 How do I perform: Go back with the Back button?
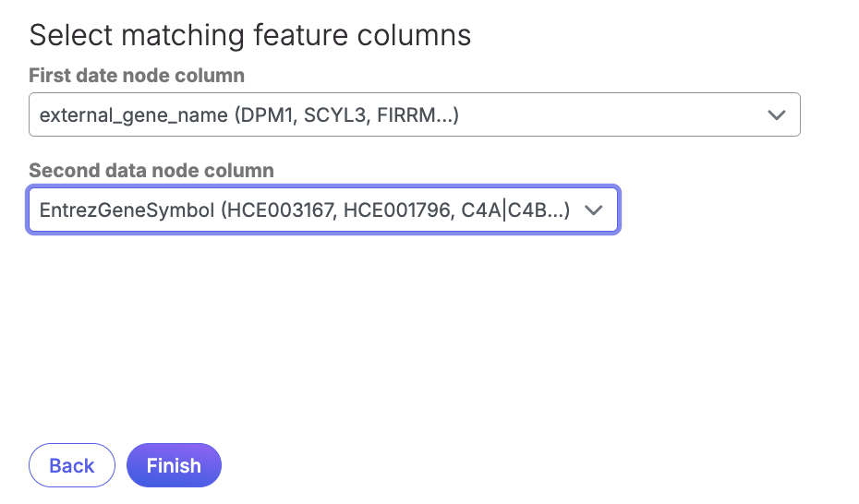coord(72,465)
